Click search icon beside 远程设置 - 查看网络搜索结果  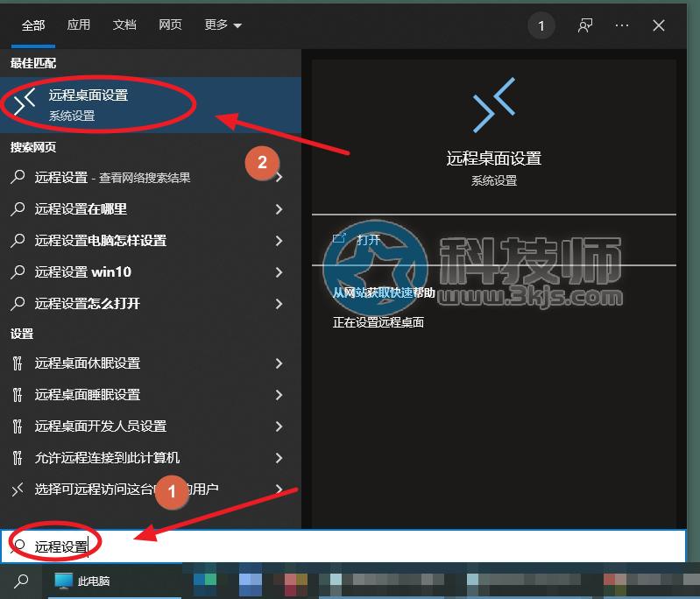tap(18, 177)
